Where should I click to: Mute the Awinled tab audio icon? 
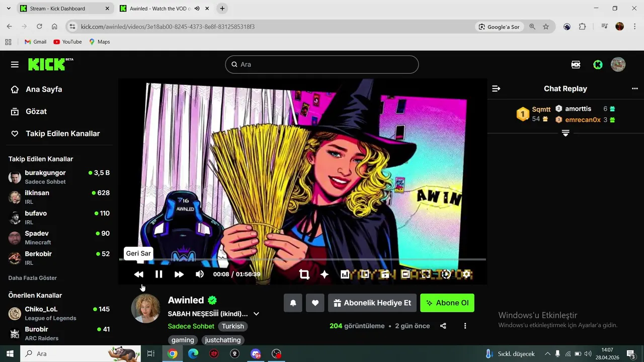pos(197,9)
